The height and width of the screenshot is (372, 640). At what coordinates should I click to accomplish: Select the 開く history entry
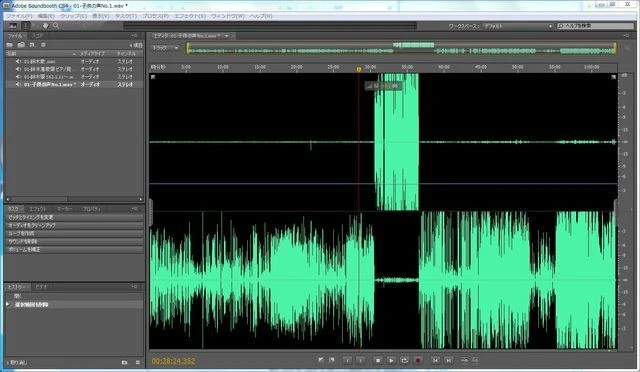click(x=74, y=296)
